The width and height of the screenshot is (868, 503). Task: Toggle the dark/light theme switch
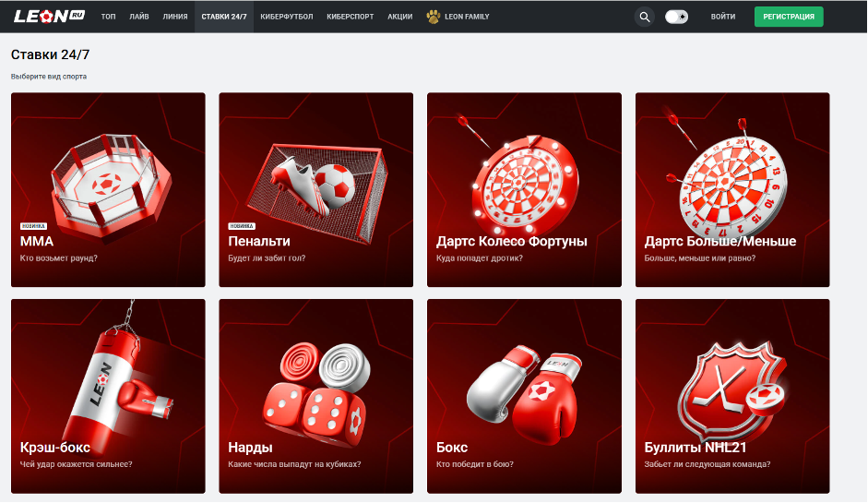(x=676, y=17)
